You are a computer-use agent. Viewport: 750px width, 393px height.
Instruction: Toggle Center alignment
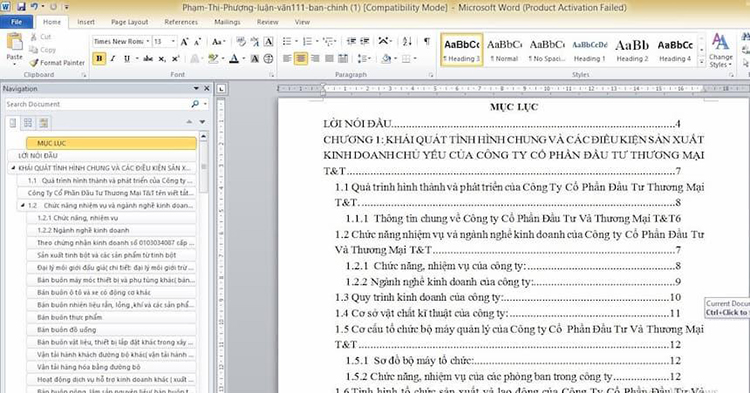coord(301,59)
